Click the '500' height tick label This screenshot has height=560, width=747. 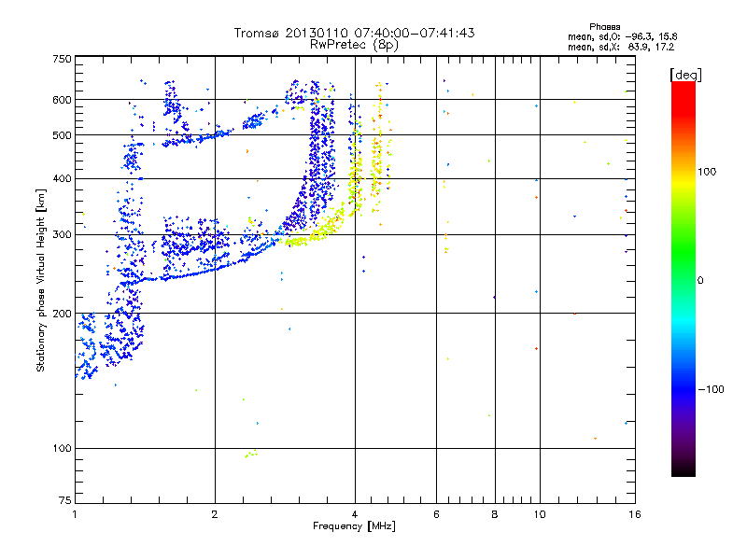(x=62, y=135)
